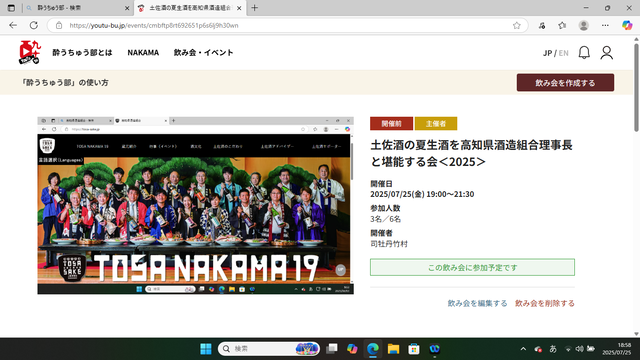Open the TOSA NAKAMA 19 event image
The height and width of the screenshot is (360, 640).
pyautogui.click(x=196, y=205)
